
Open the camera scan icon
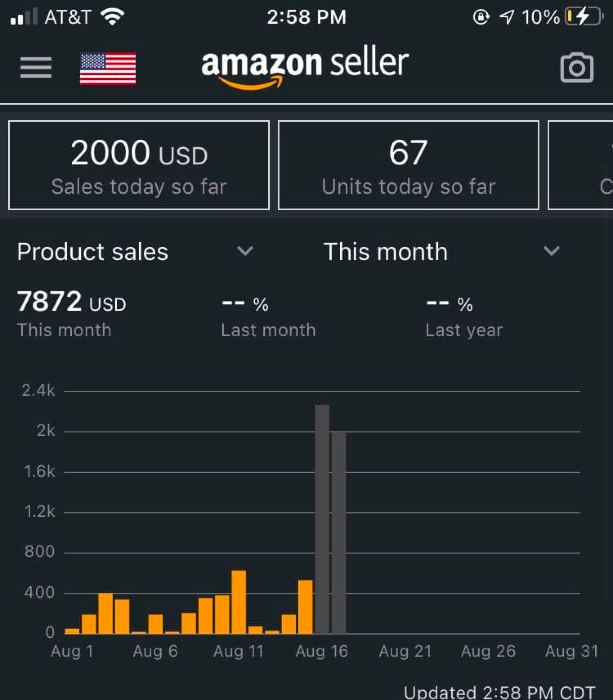tap(577, 68)
